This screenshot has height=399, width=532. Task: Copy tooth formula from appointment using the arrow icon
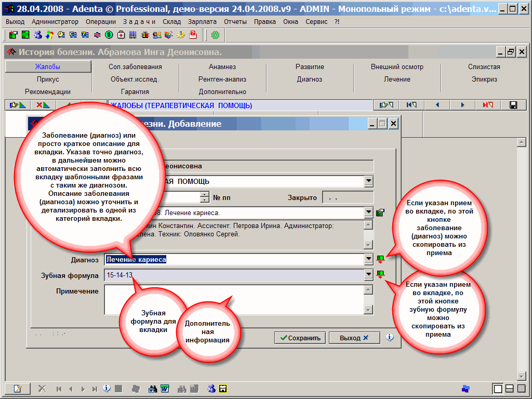coord(380,274)
